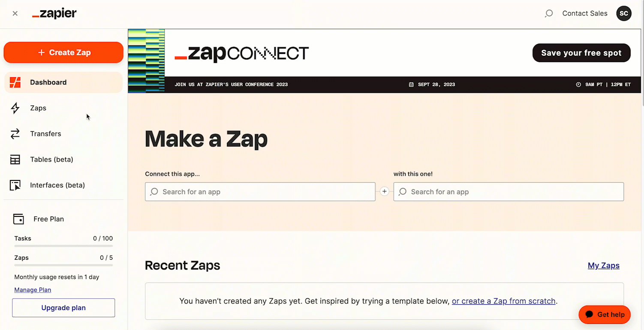
Task: Follow the My Zaps link
Action: point(604,265)
